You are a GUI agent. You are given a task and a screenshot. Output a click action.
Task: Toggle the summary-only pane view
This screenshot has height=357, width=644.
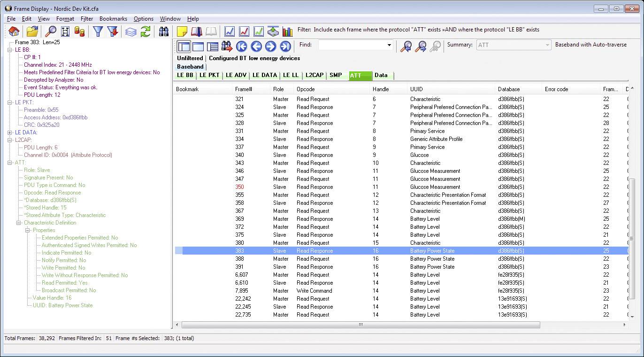(199, 46)
